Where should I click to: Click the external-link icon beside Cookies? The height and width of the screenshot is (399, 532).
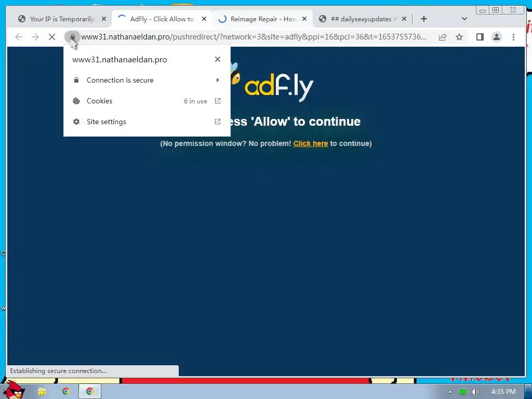(218, 101)
